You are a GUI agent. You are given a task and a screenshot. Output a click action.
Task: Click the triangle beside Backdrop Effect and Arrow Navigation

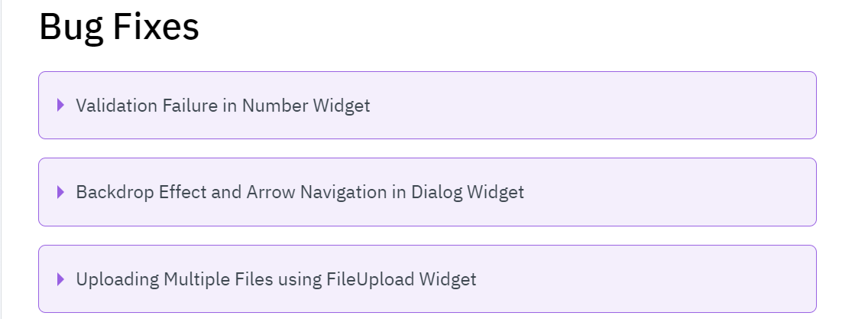point(61,192)
